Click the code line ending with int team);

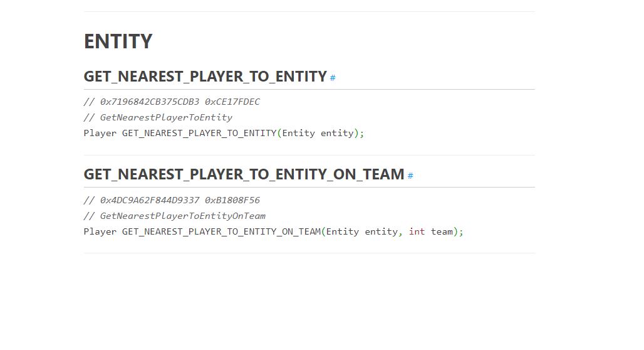[274, 231]
